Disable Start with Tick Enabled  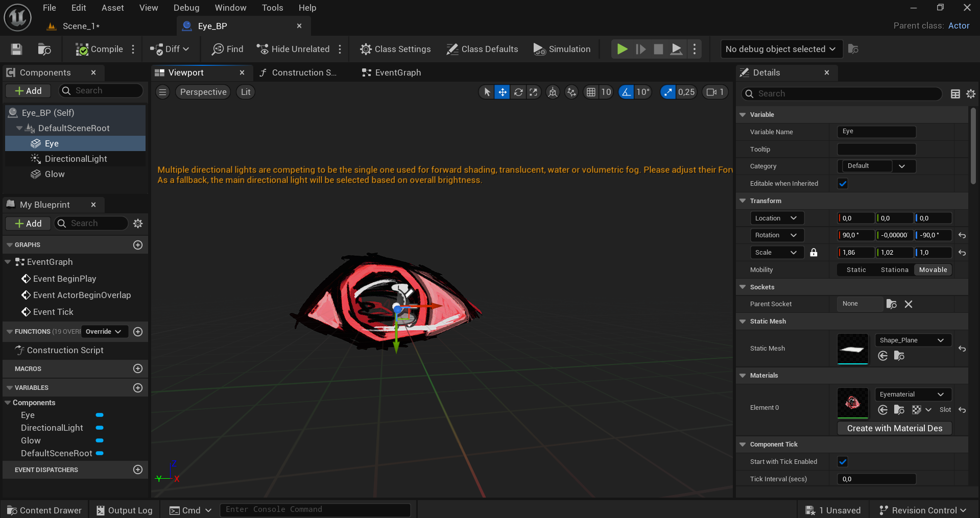pyautogui.click(x=843, y=462)
